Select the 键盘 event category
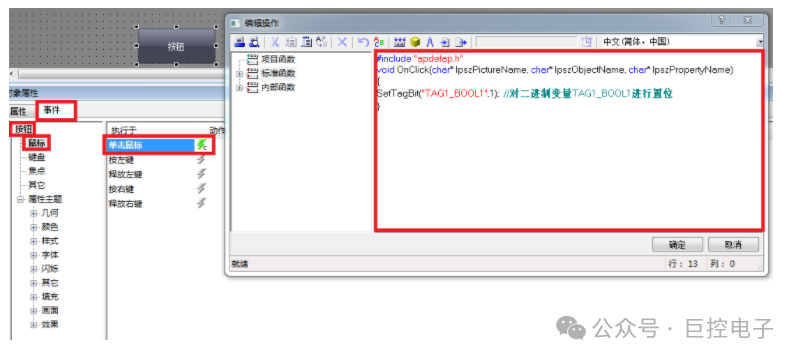The width and height of the screenshot is (799, 360). tap(37, 158)
